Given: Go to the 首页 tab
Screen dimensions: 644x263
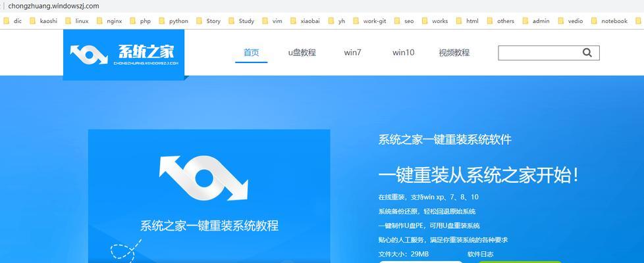Looking at the screenshot, I should tap(252, 53).
